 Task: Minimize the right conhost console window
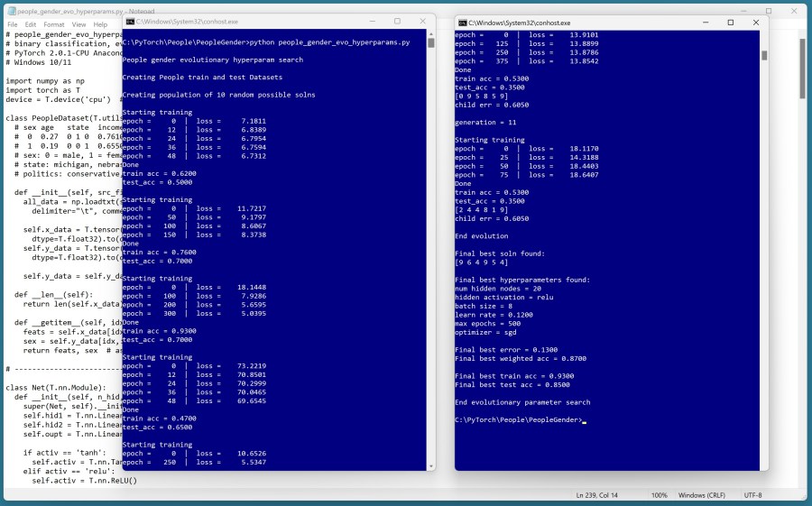(x=706, y=23)
